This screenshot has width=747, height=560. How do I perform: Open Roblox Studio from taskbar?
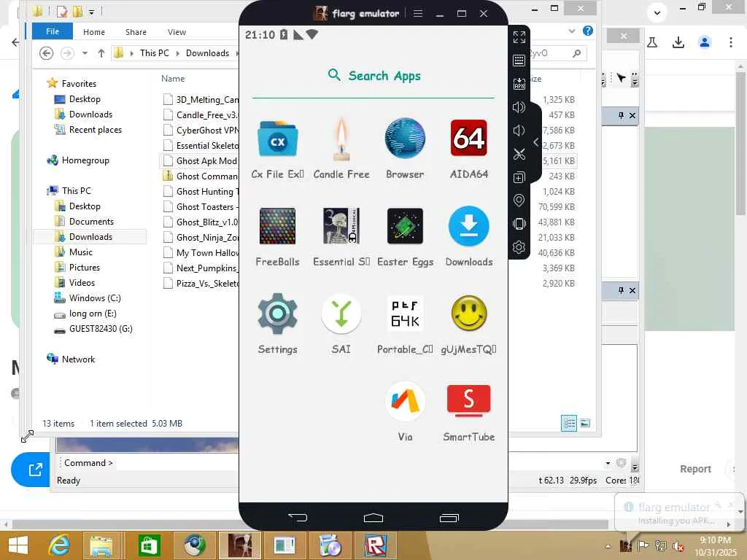point(376,545)
